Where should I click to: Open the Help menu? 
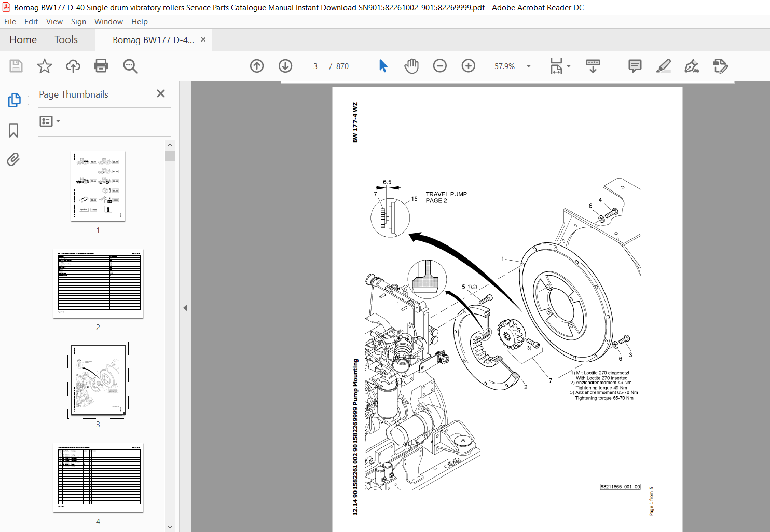coord(140,22)
